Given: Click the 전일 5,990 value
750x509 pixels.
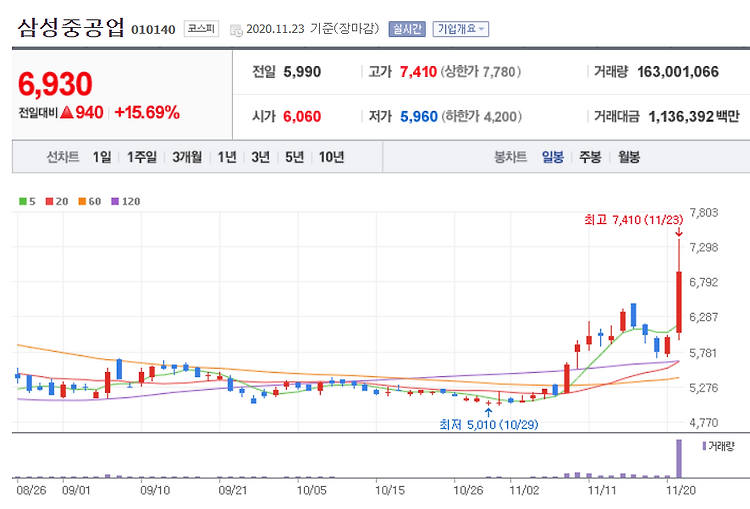Looking at the screenshot, I should [302, 72].
